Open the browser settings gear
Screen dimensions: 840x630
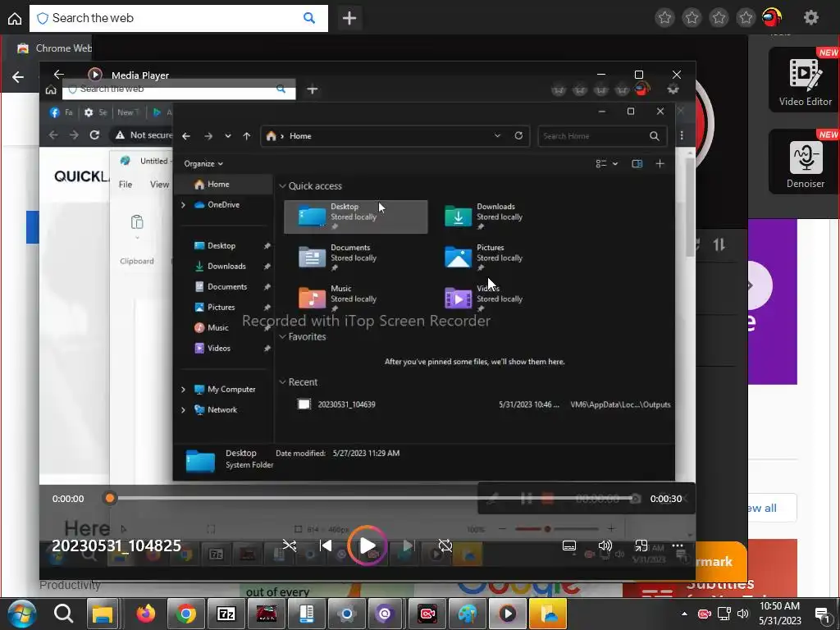[x=811, y=18]
